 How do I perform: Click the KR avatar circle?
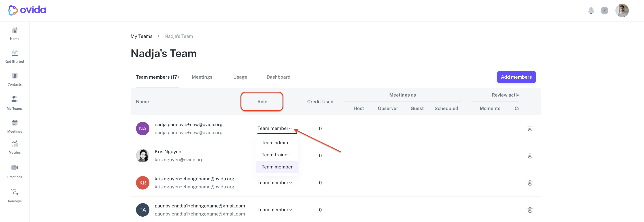pyautogui.click(x=142, y=183)
